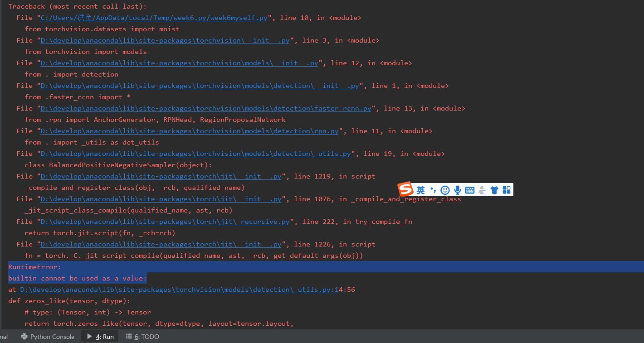This screenshot has height=343, width=644.
Task: Open torch\jit\__init__.py link at line 1226
Action: tap(161, 244)
